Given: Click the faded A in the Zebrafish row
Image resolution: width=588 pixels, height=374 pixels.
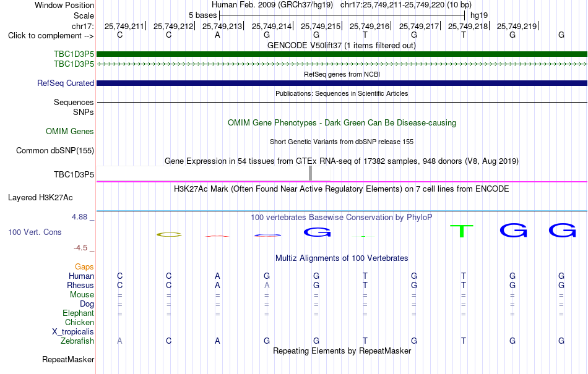Looking at the screenshot, I should [x=119, y=341].
